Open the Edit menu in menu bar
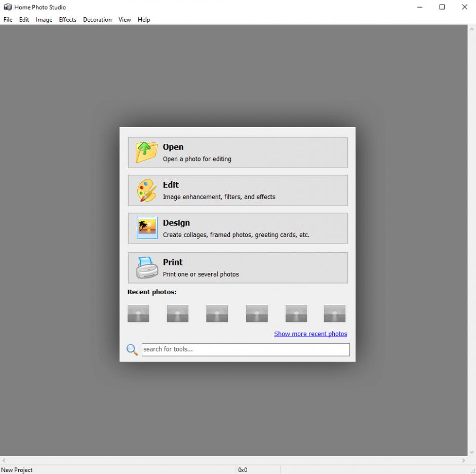Viewport: 476px width, 474px height. [24, 20]
